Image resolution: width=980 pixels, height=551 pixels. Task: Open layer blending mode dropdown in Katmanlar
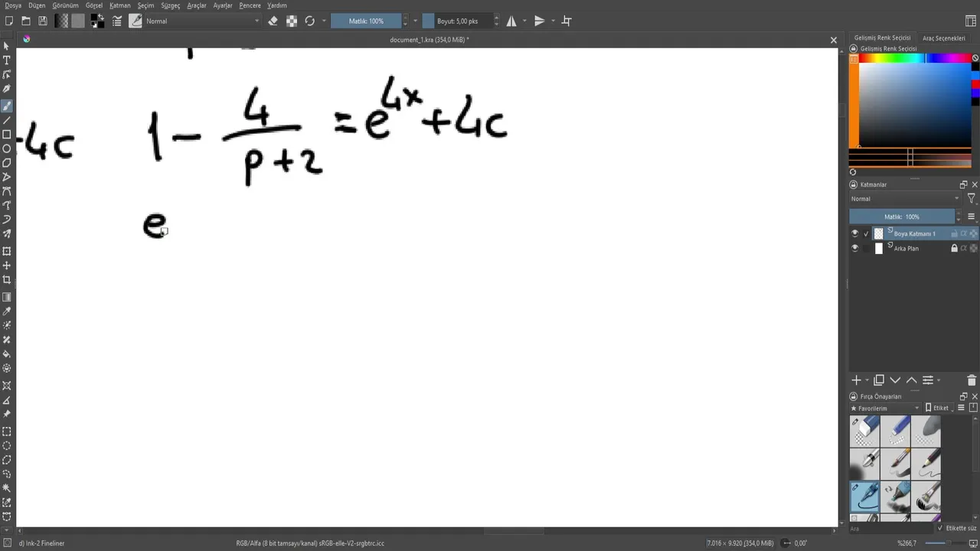pos(905,198)
